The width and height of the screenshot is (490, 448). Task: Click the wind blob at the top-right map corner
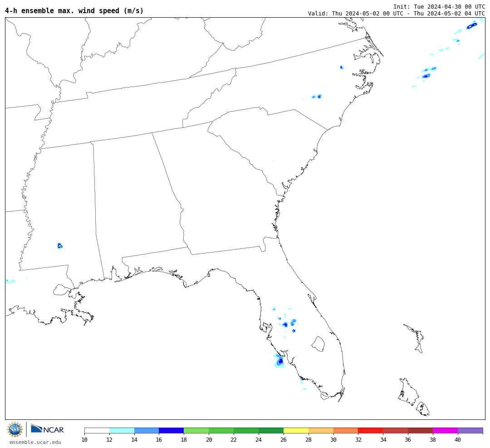471,25
